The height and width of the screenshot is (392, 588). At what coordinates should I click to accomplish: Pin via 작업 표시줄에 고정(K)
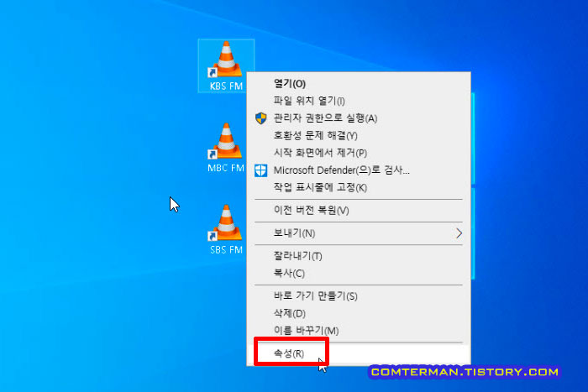coord(359,187)
